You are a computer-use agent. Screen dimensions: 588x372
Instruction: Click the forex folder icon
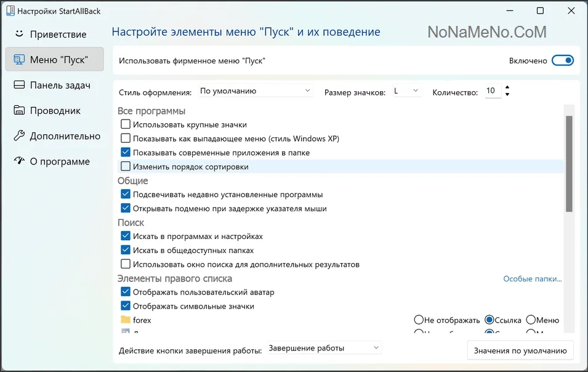[x=126, y=320]
